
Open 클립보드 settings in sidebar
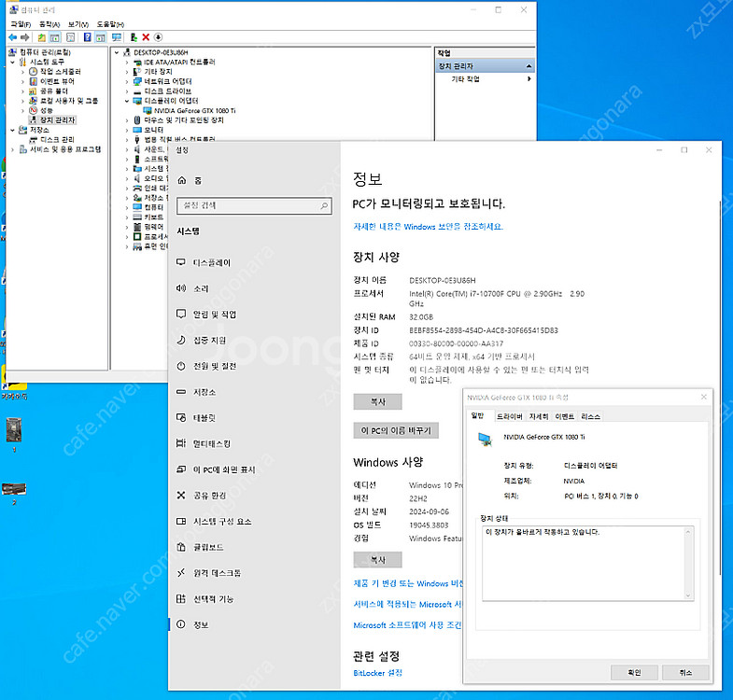coord(206,547)
